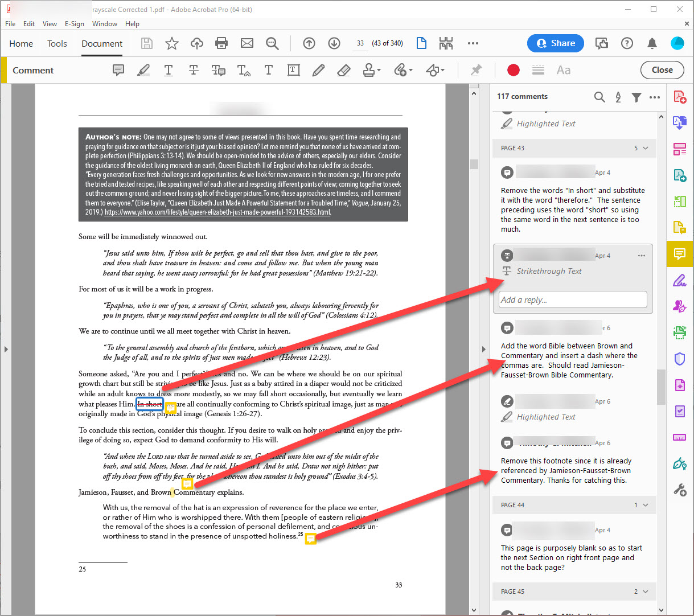Image resolution: width=694 pixels, height=616 pixels.
Task: Select the Strikethrough Text tool
Action: pos(194,70)
